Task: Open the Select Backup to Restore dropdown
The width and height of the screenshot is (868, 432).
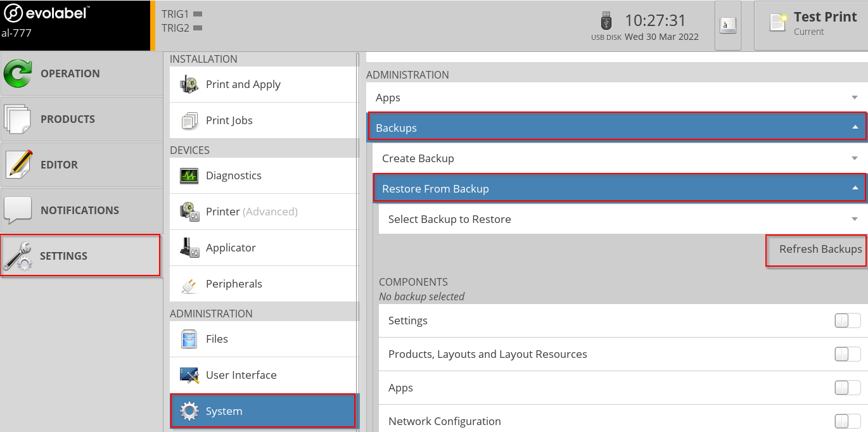Action: tap(623, 219)
